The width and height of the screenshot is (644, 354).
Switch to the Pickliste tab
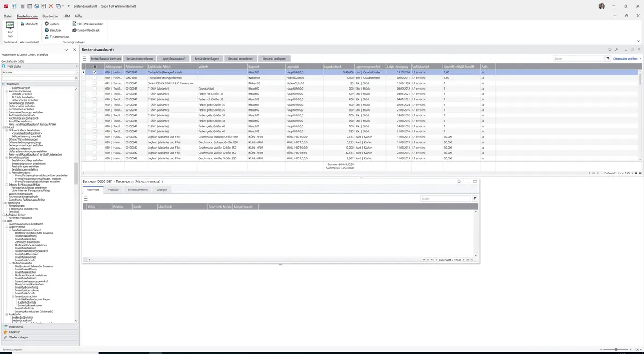(x=113, y=190)
